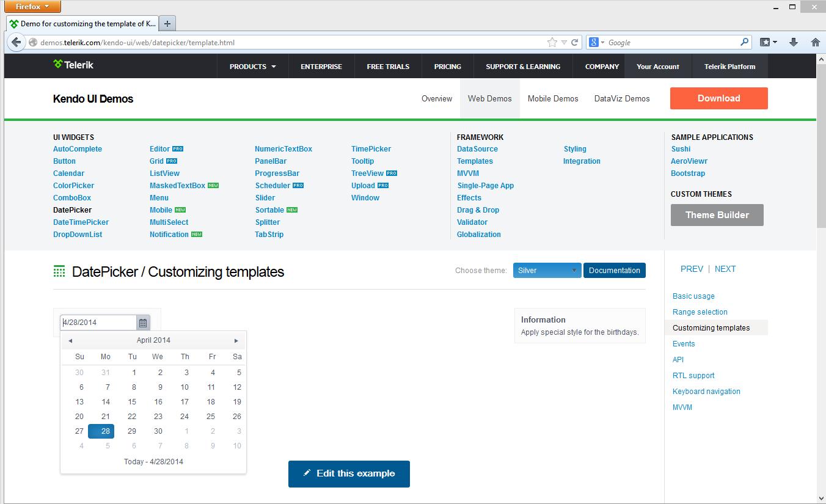Click the orange Download button
826x504 pixels.
(x=718, y=98)
